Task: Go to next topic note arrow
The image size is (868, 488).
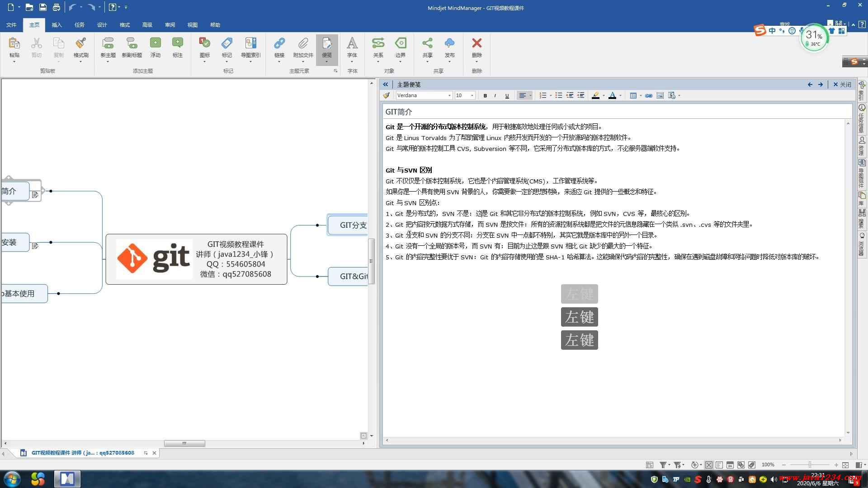Action: 821,84
